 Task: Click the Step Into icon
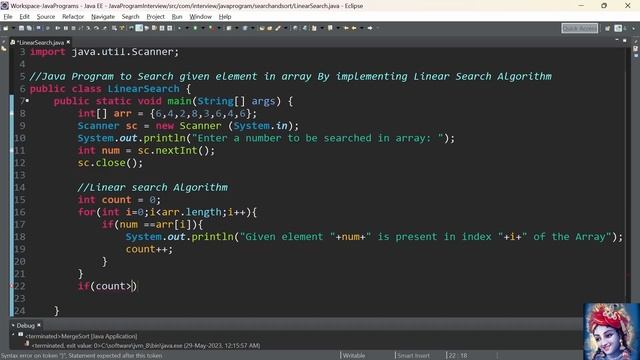[x=88, y=28]
